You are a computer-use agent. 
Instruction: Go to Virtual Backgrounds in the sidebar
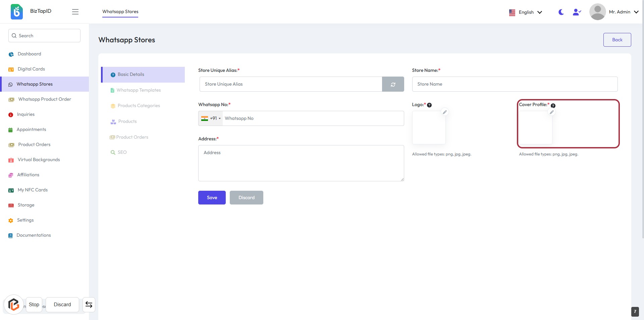point(39,160)
